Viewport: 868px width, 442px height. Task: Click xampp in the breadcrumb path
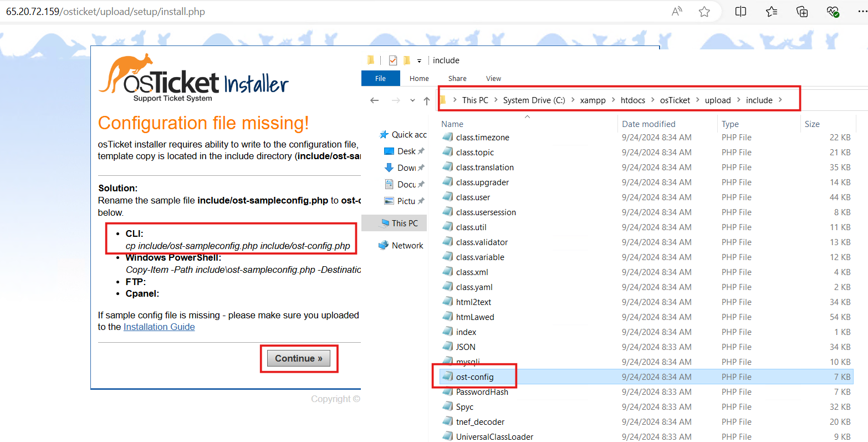click(x=593, y=100)
